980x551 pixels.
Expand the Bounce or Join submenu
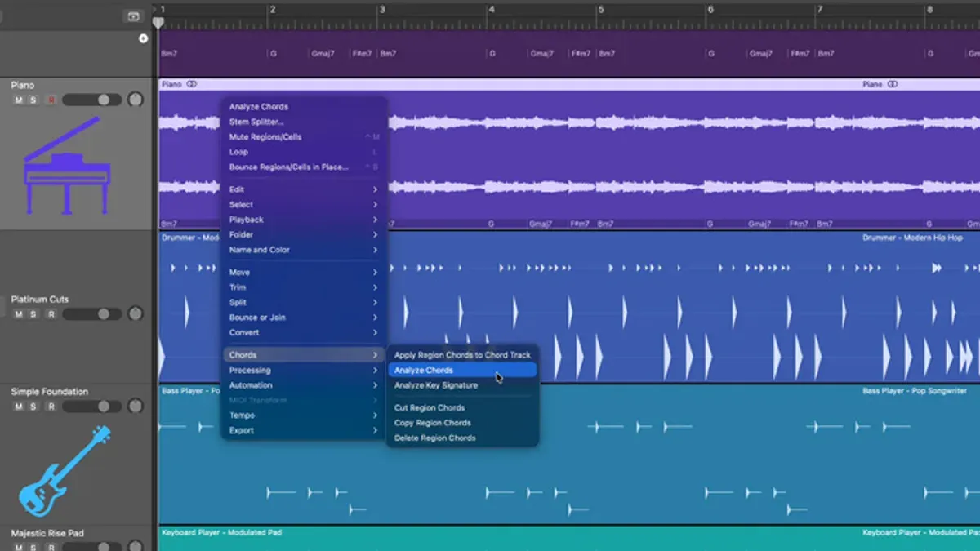point(304,318)
